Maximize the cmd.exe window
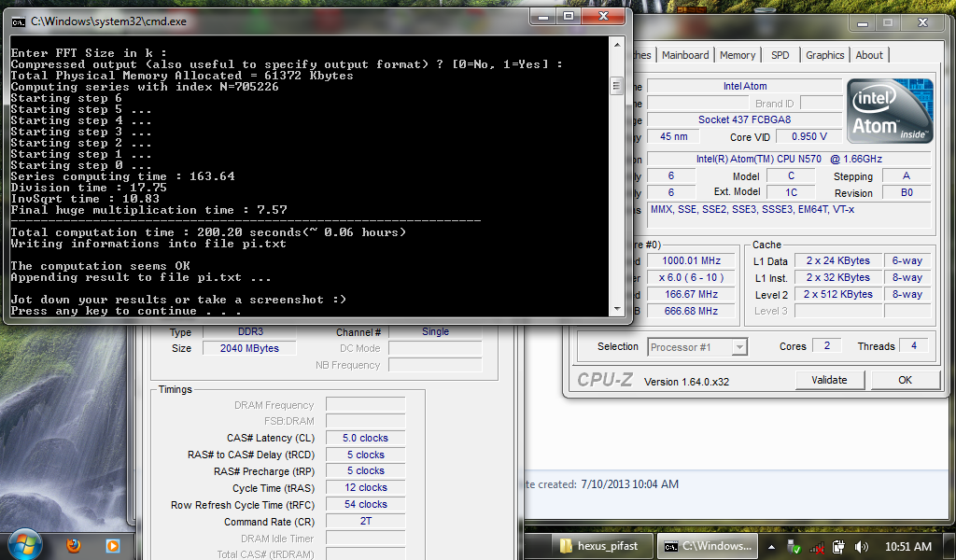The height and width of the screenshot is (560, 956). pyautogui.click(x=569, y=17)
